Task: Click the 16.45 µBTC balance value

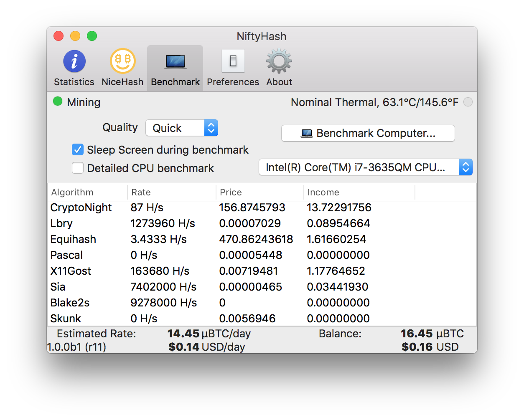Action: (432, 334)
